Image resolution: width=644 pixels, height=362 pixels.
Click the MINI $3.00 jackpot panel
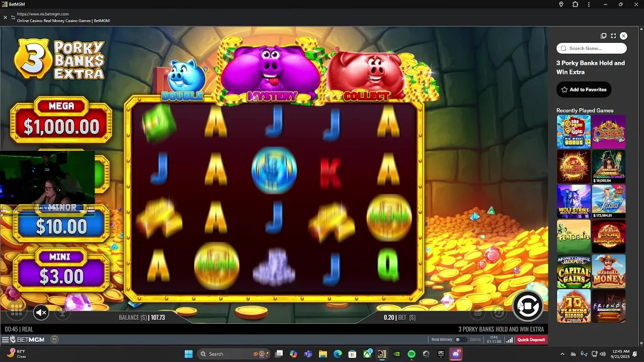click(x=61, y=271)
